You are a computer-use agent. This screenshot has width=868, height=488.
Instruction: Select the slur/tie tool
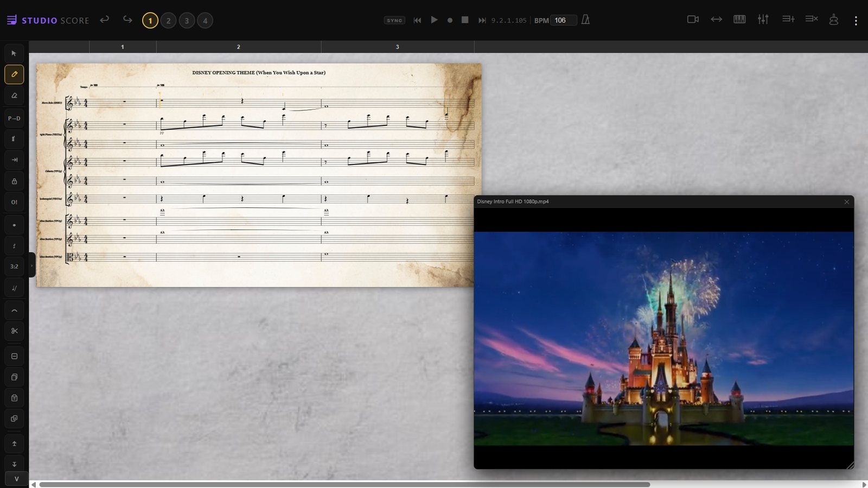(14, 311)
